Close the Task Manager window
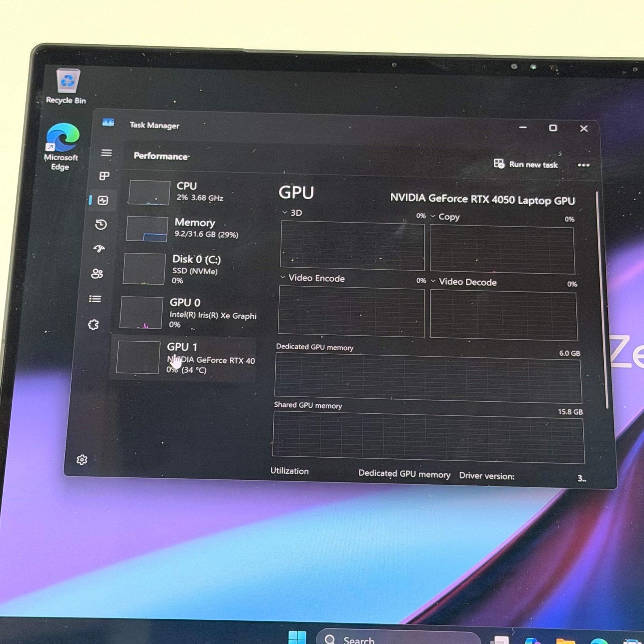The image size is (644, 644). 584,128
